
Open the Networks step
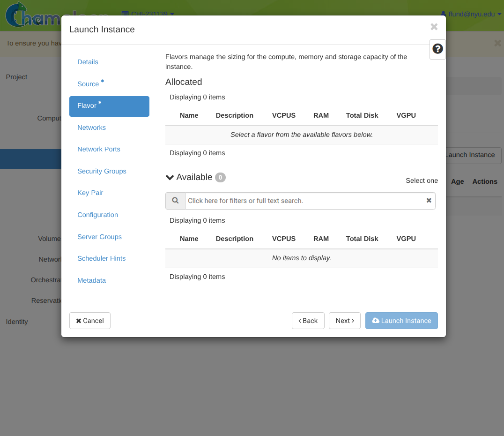(x=91, y=128)
